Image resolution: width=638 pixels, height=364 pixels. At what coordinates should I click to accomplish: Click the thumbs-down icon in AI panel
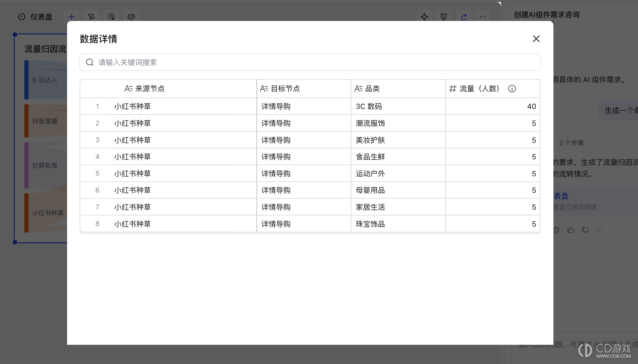[585, 230]
